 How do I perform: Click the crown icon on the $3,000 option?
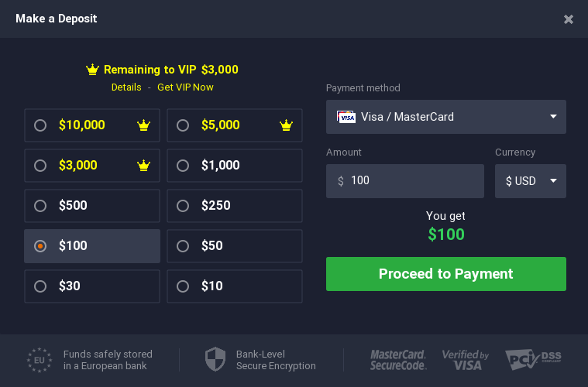click(x=143, y=165)
